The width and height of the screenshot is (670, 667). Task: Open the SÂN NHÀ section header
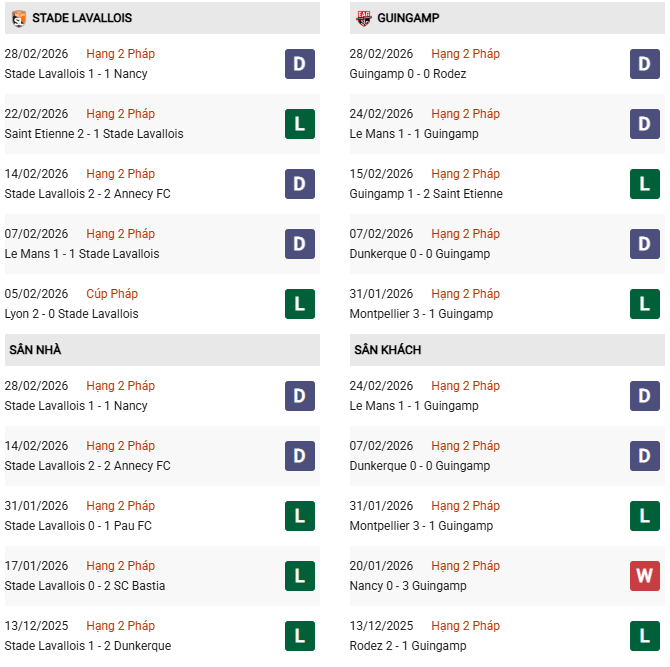click(35, 350)
